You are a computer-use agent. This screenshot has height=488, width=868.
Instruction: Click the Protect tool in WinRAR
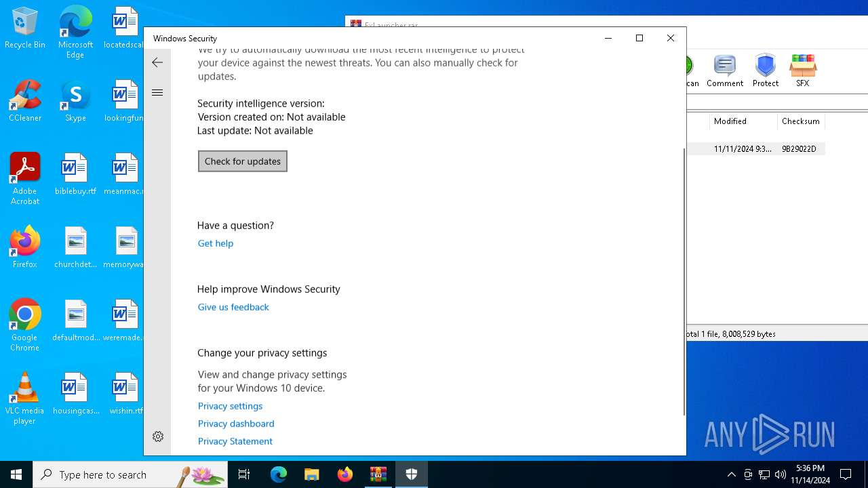pos(766,71)
